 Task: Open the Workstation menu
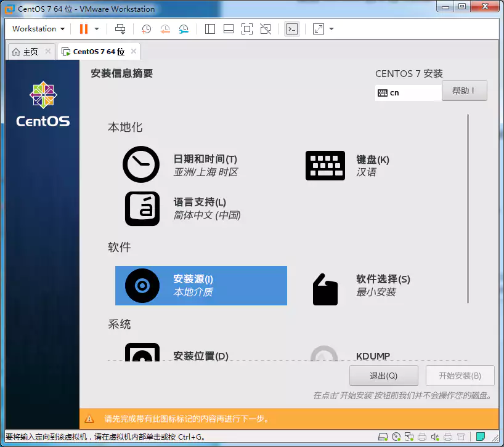(x=37, y=28)
